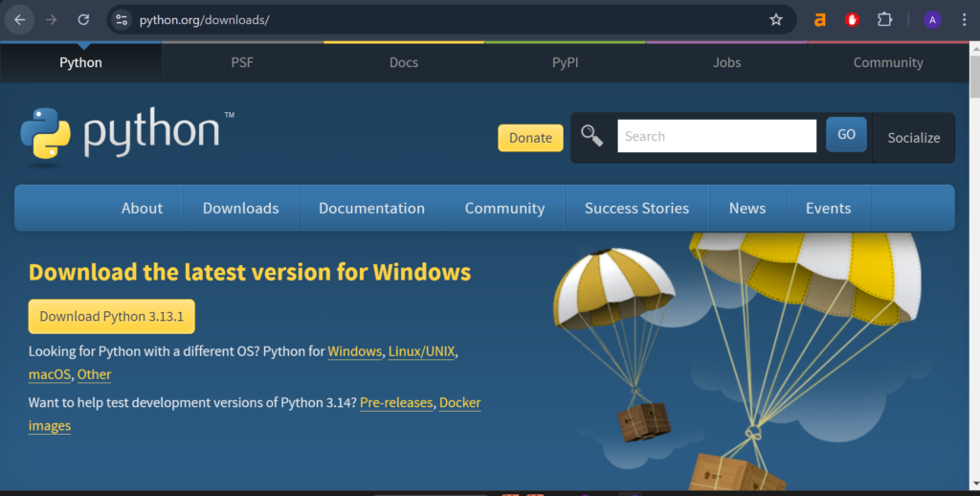This screenshot has width=980, height=496.
Task: Open the Extensions puzzle icon
Action: pyautogui.click(x=884, y=20)
